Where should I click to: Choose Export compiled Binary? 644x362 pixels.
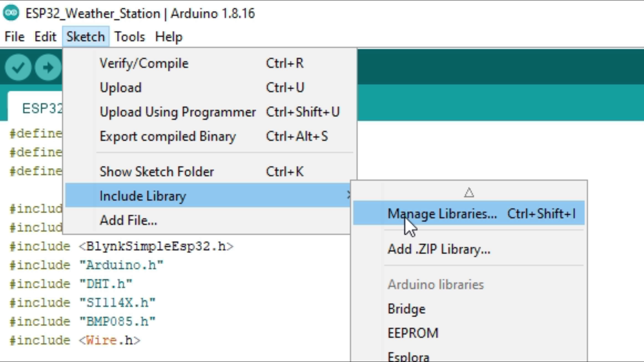[x=168, y=136]
